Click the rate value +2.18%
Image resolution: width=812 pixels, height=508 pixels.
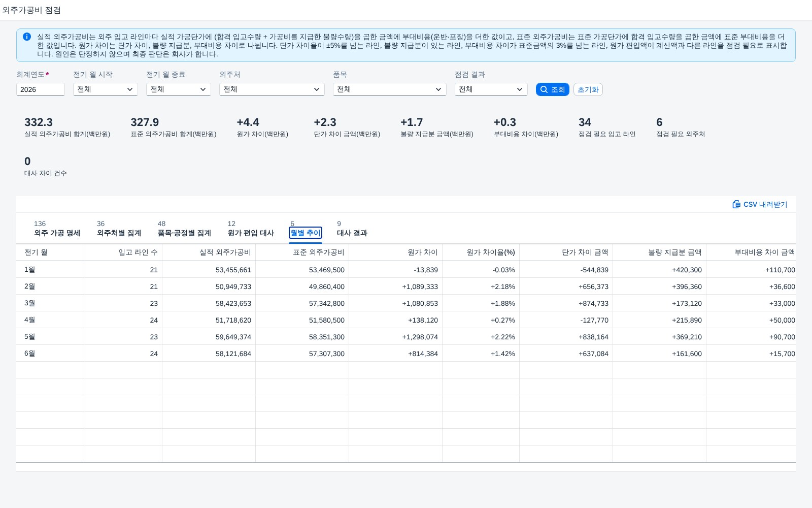tap(503, 287)
